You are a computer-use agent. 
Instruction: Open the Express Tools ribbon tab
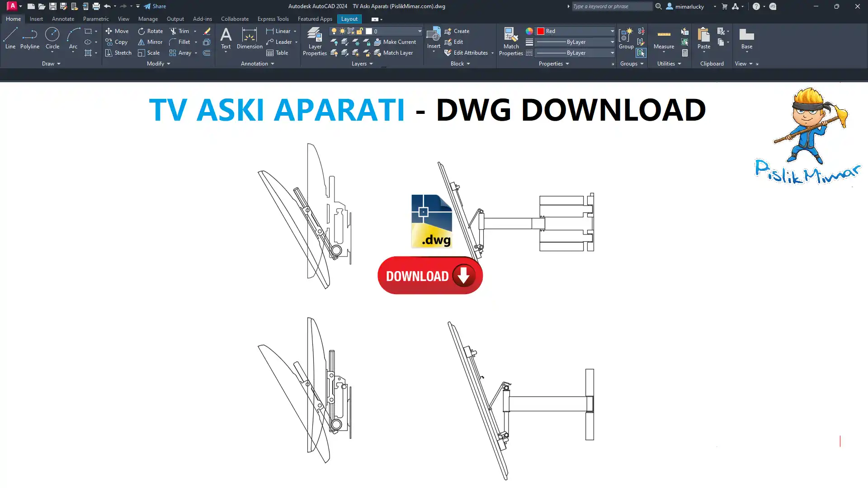[x=273, y=19]
